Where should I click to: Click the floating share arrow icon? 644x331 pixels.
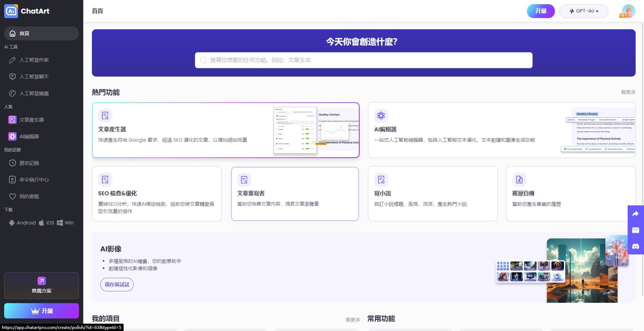coord(636,214)
